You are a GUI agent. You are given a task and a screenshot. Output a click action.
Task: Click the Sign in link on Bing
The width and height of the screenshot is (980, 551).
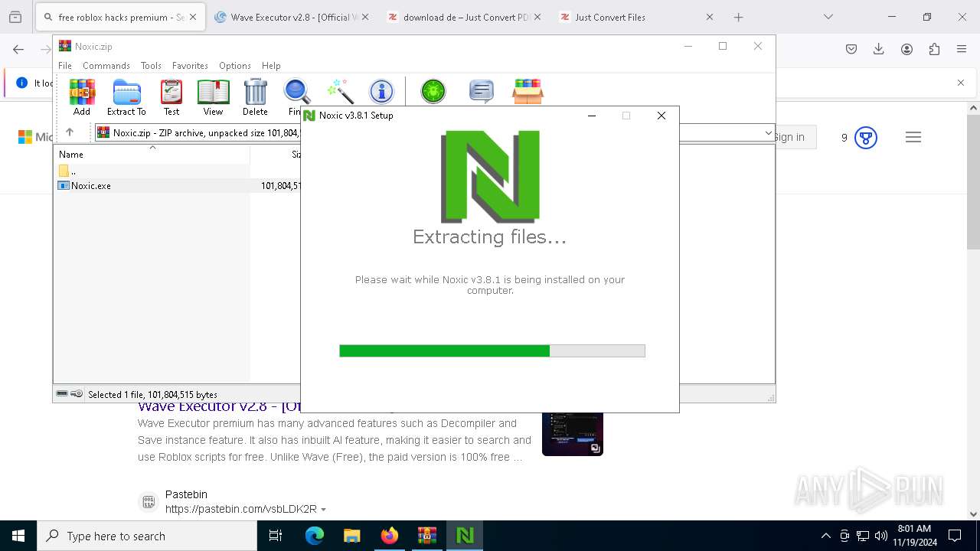[x=789, y=137]
